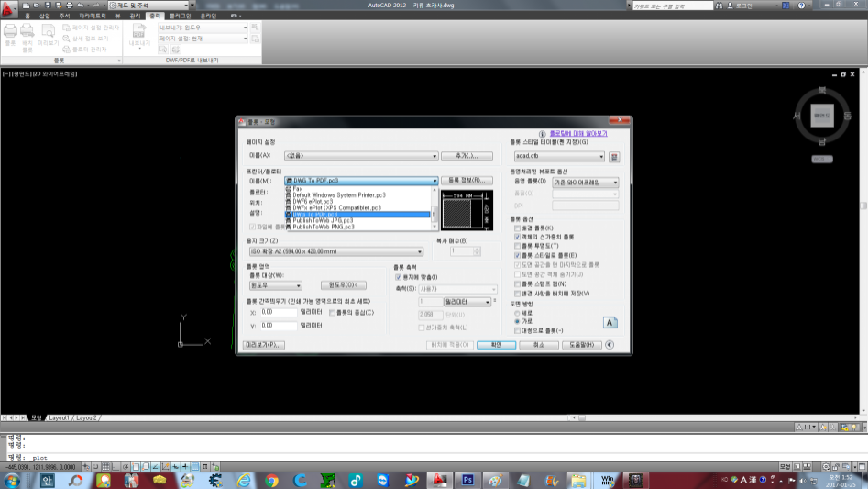Select the portrait orientation radio button
The image size is (868, 489).
(x=518, y=314)
